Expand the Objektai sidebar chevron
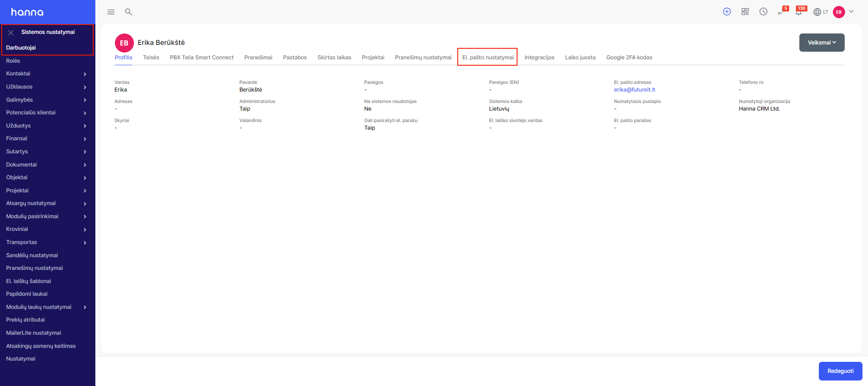The width and height of the screenshot is (868, 386). [85, 178]
